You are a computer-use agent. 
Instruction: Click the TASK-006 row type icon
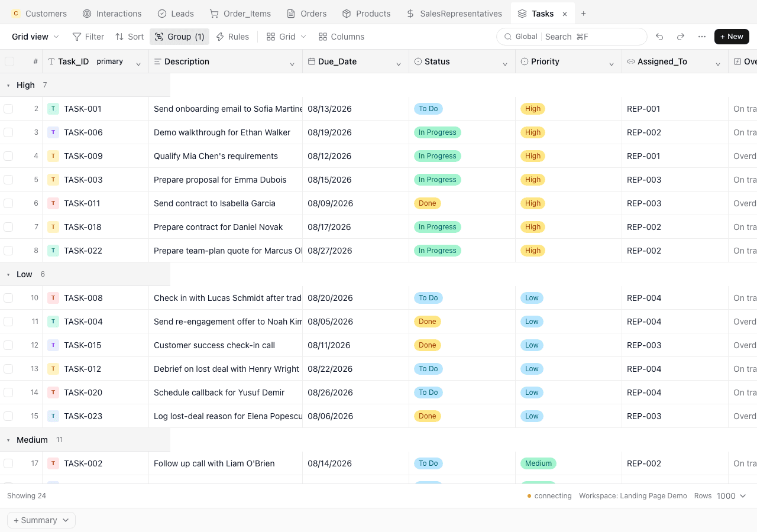(x=53, y=132)
